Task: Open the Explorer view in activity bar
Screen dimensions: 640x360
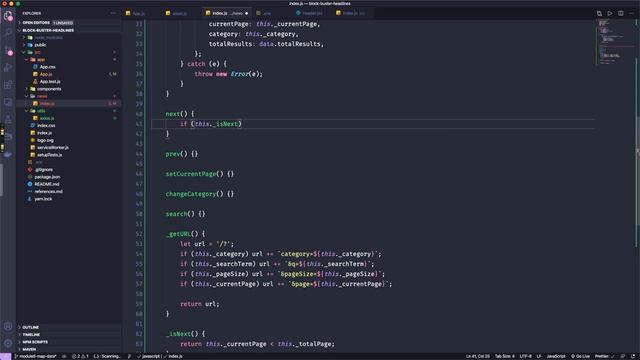Action: [8, 16]
